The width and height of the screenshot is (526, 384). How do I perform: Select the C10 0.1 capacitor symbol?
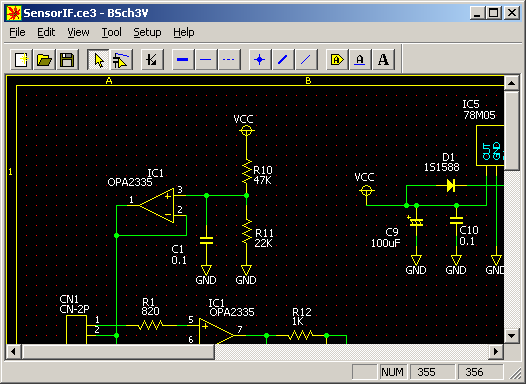[456, 220]
